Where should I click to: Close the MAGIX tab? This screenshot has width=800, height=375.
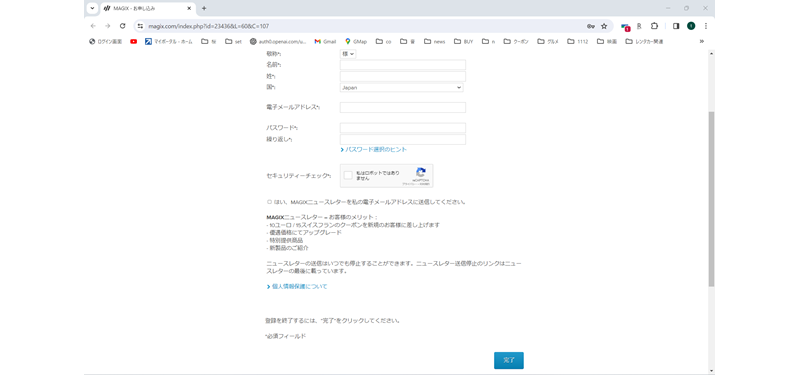(x=189, y=8)
